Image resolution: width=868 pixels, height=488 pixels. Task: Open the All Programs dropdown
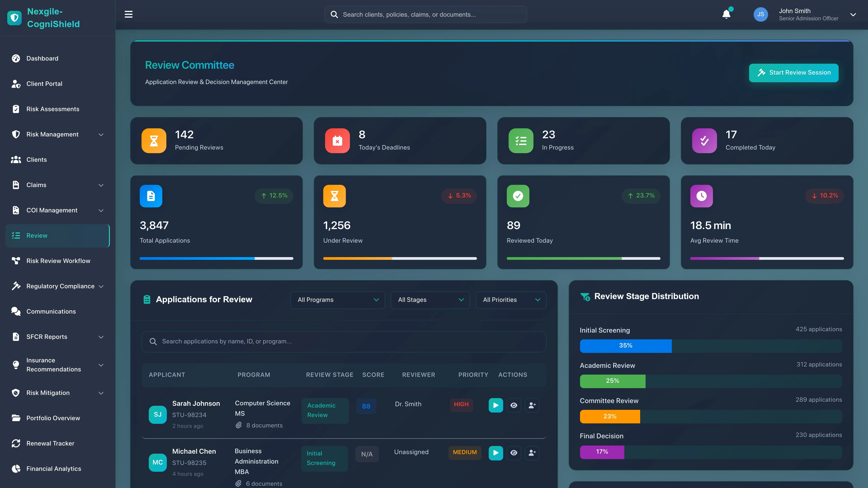(337, 300)
